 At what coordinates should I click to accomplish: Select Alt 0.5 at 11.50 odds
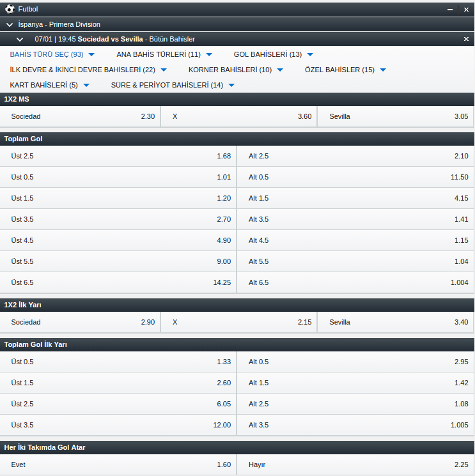pyautogui.click(x=355, y=177)
